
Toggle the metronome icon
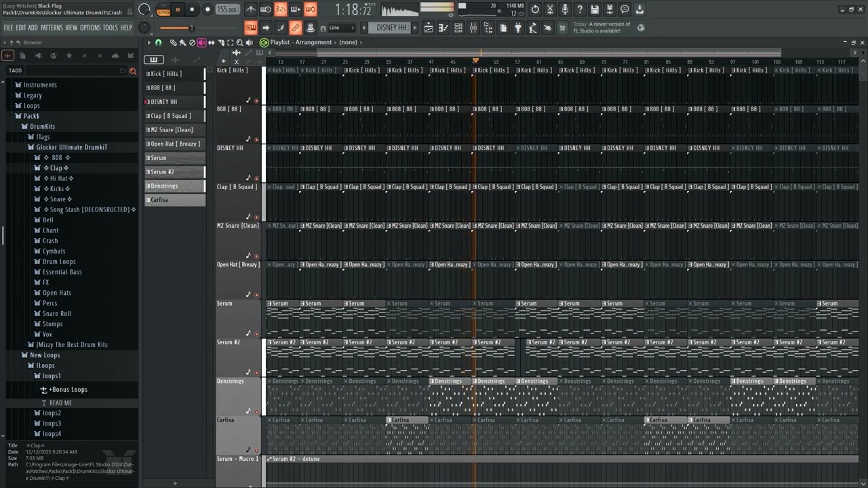click(252, 9)
